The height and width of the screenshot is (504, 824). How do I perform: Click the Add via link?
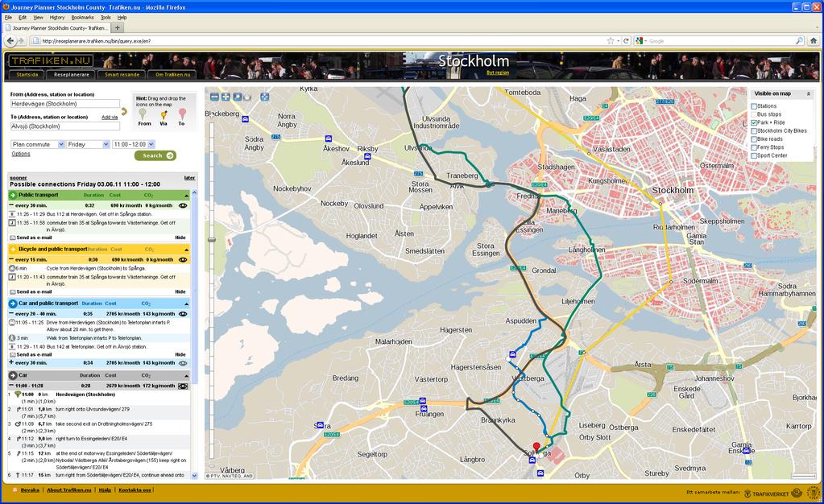110,118
